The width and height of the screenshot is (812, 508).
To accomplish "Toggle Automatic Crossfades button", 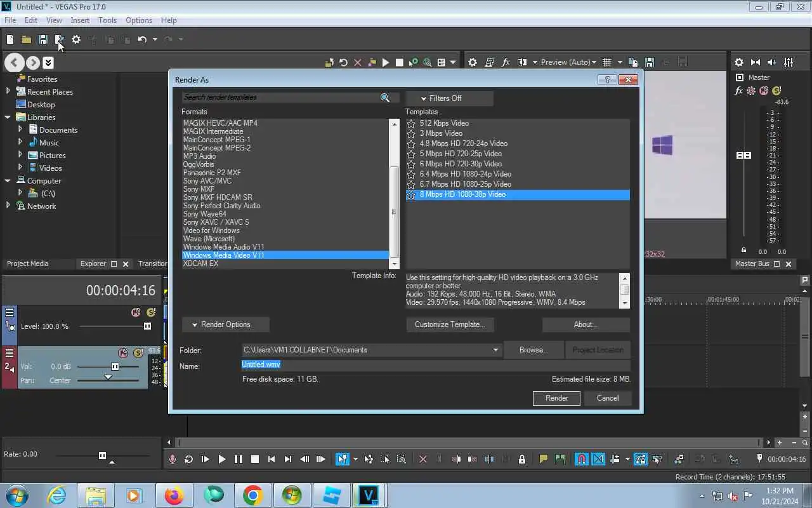I will (x=598, y=459).
